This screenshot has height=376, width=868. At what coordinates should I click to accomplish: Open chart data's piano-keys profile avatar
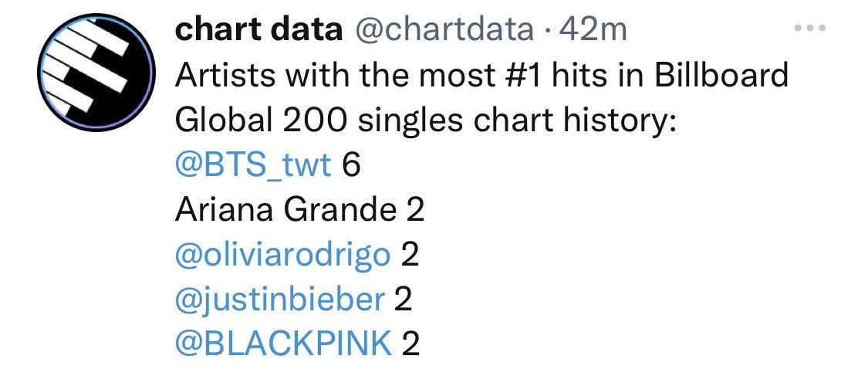point(97,72)
